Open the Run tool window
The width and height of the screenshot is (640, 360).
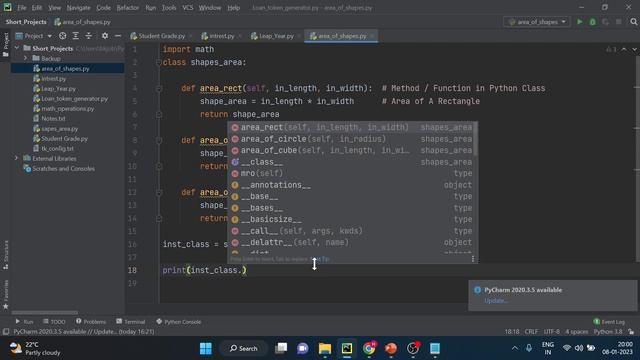pyautogui.click(x=24, y=322)
